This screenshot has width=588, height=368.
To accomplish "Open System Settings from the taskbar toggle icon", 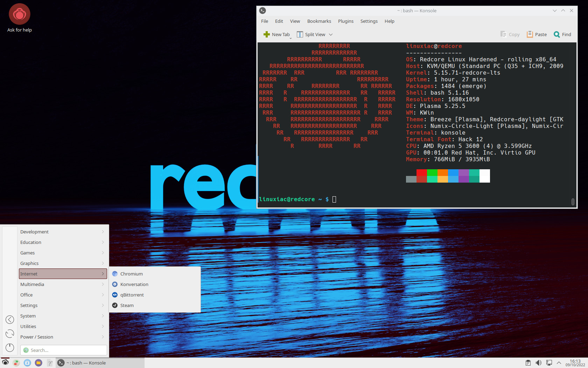I will pos(16,363).
